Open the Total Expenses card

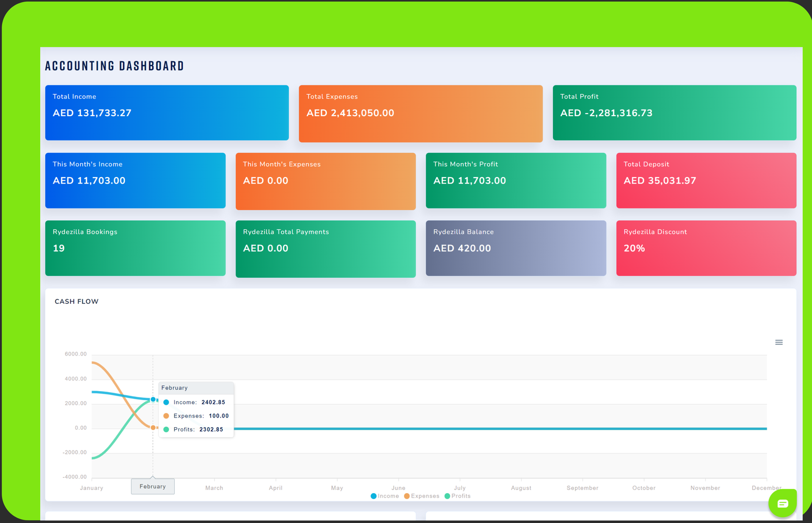click(420, 113)
